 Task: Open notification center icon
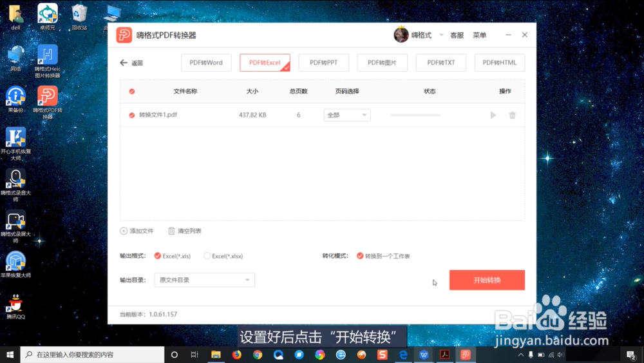coord(631,355)
